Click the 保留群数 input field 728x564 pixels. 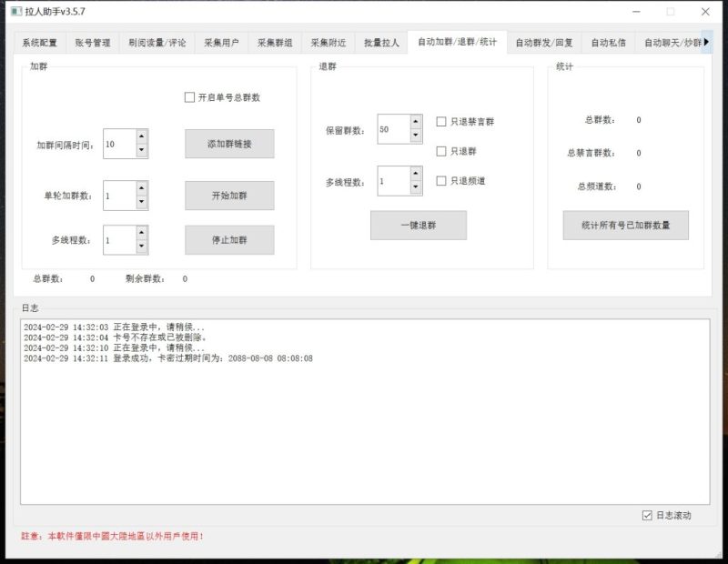pyautogui.click(x=391, y=128)
